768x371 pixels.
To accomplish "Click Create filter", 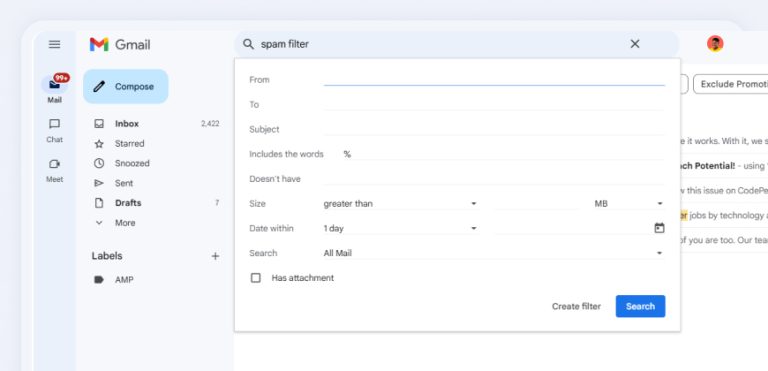I will pos(576,306).
